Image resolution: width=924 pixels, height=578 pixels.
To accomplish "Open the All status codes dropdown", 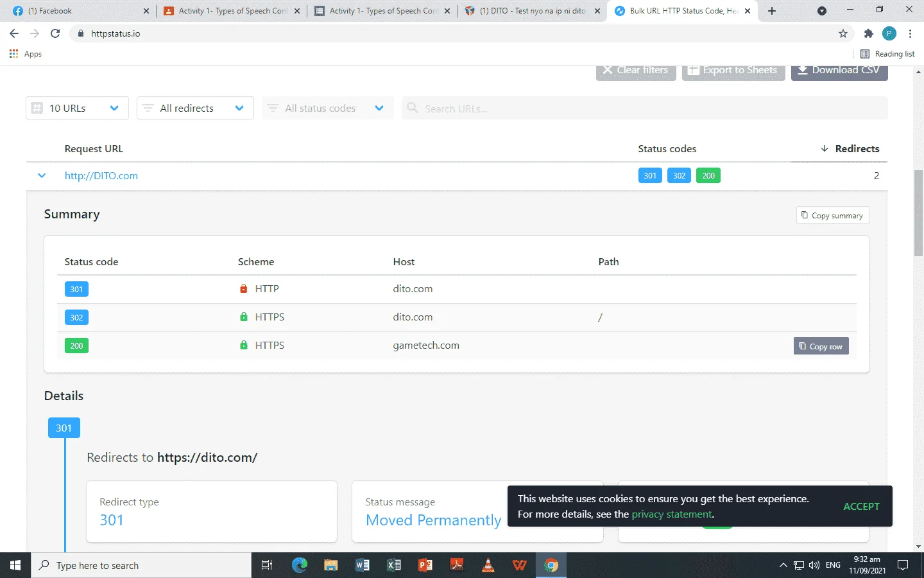I will click(x=327, y=108).
